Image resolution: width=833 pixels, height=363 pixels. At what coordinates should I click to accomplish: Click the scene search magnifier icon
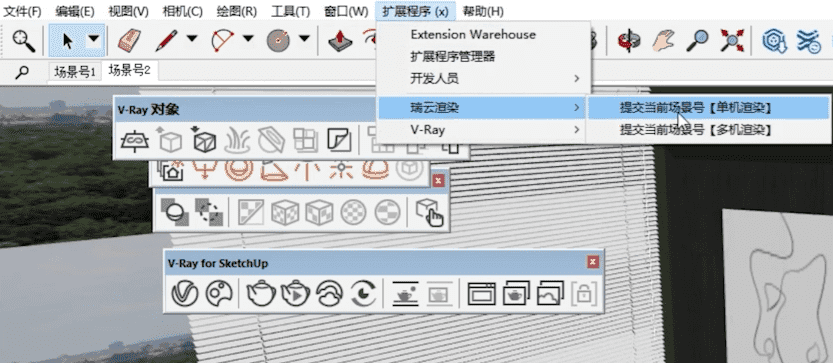click(x=22, y=72)
